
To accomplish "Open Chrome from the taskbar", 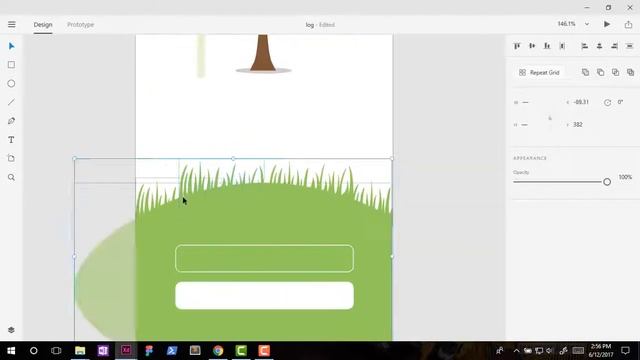I will 218,351.
